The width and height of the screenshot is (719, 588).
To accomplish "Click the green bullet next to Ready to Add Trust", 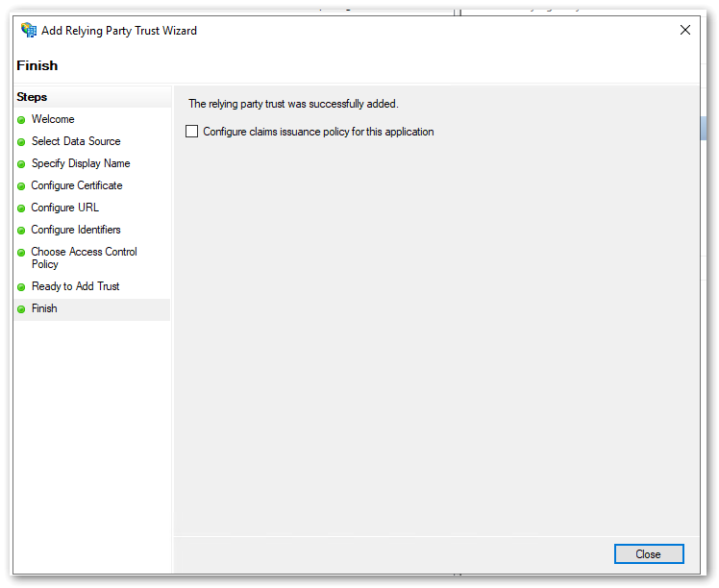I will [x=21, y=287].
